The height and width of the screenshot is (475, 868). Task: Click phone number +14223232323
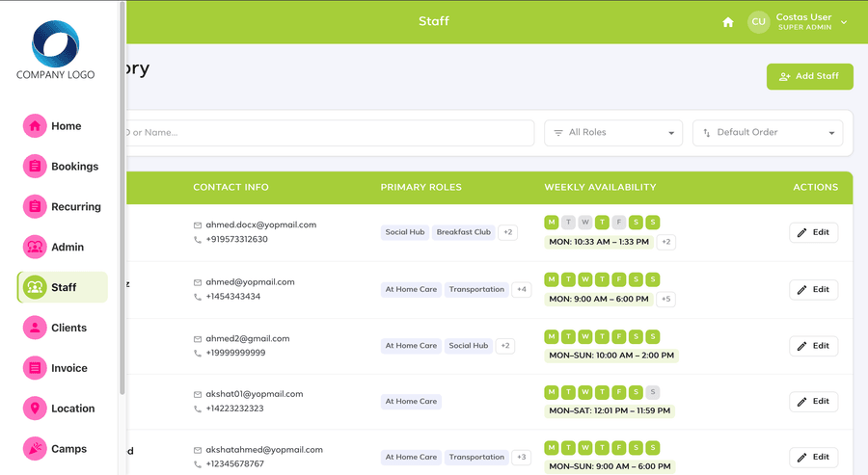[x=234, y=409]
